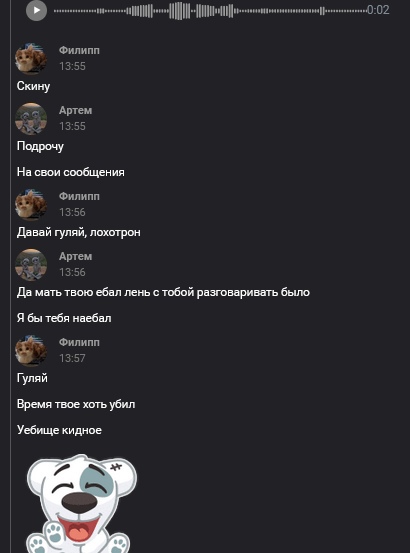Select the message 'На свои сообщения'

click(71, 172)
